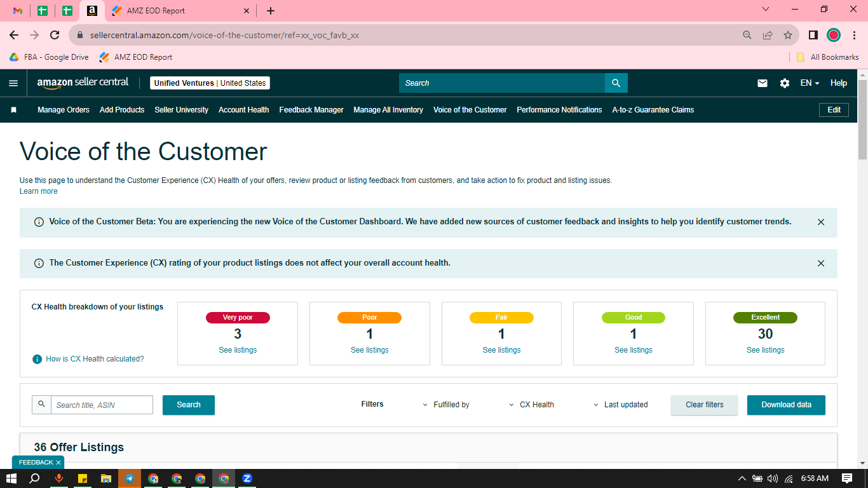
Task: Close the FEEDBACK tab
Action: pyautogui.click(x=58, y=463)
